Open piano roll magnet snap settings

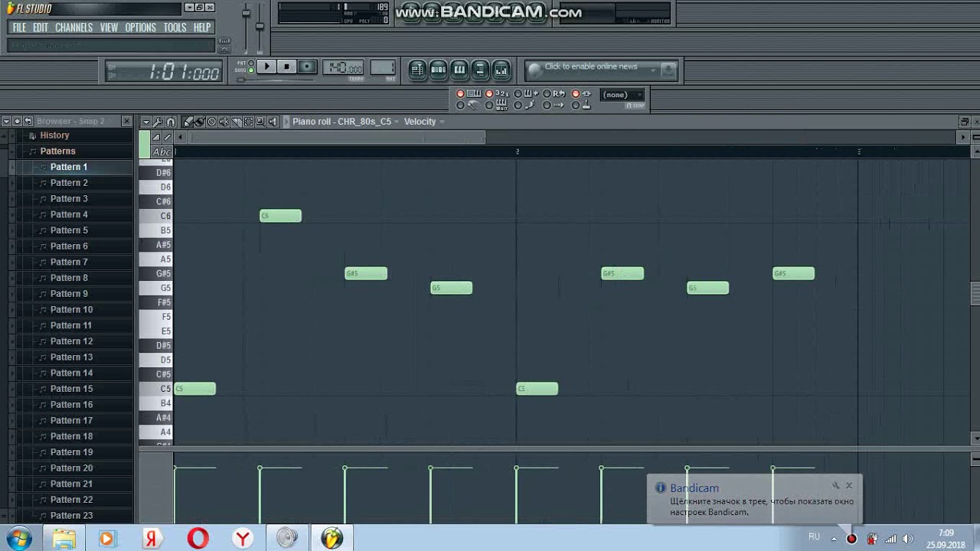coord(171,122)
